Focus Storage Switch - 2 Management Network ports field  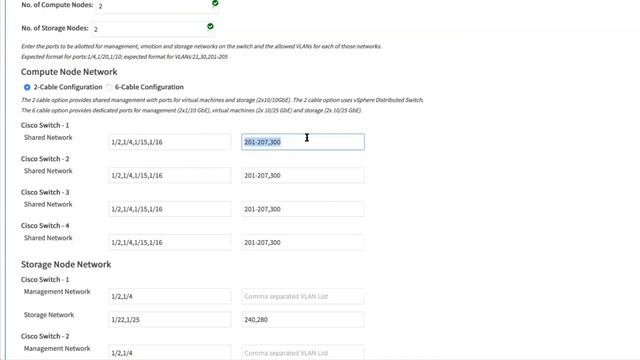170,353
